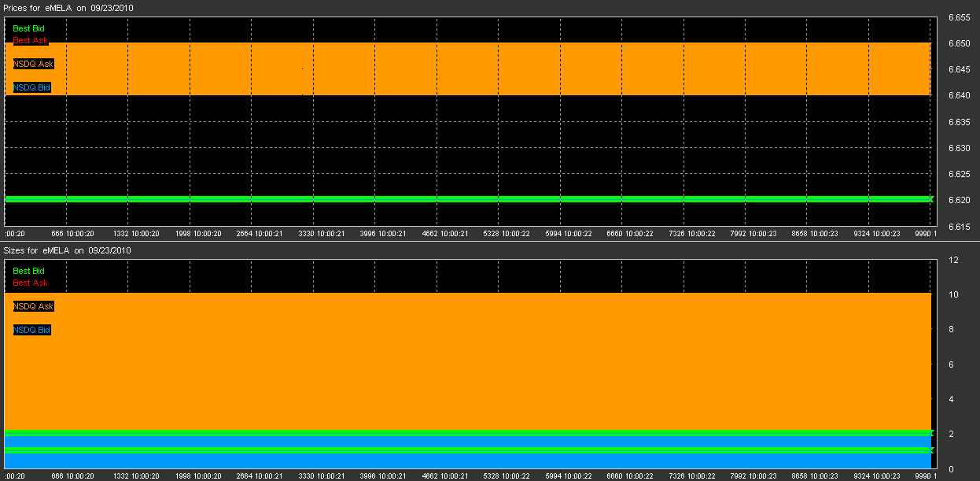Select '666 10:00:20' tick on Sizes time axis
This screenshot has width=980, height=481.
point(72,476)
